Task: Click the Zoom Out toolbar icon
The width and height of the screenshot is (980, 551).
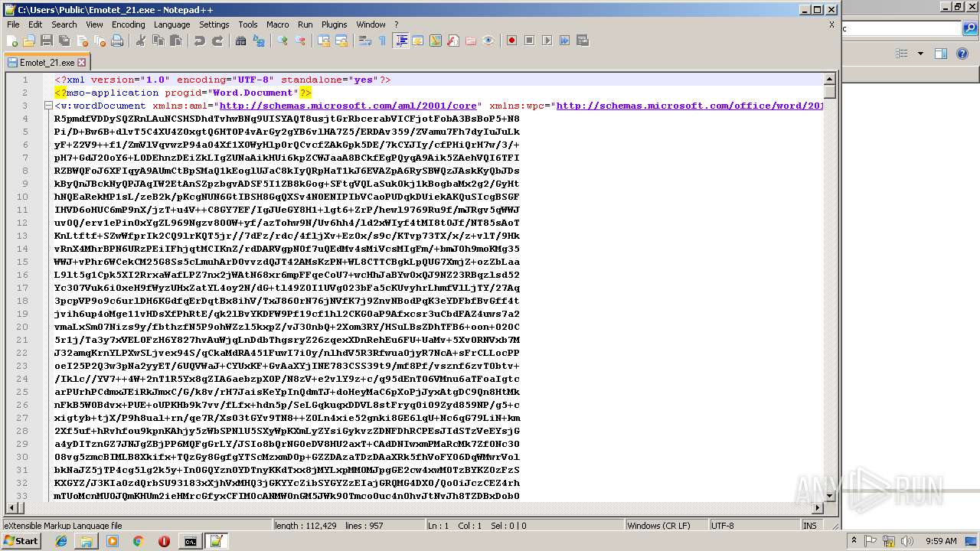Action: click(x=300, y=41)
